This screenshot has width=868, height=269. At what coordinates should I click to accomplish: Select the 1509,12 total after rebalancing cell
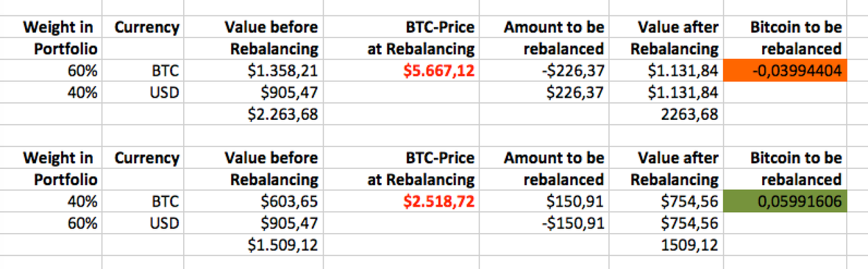666,244
